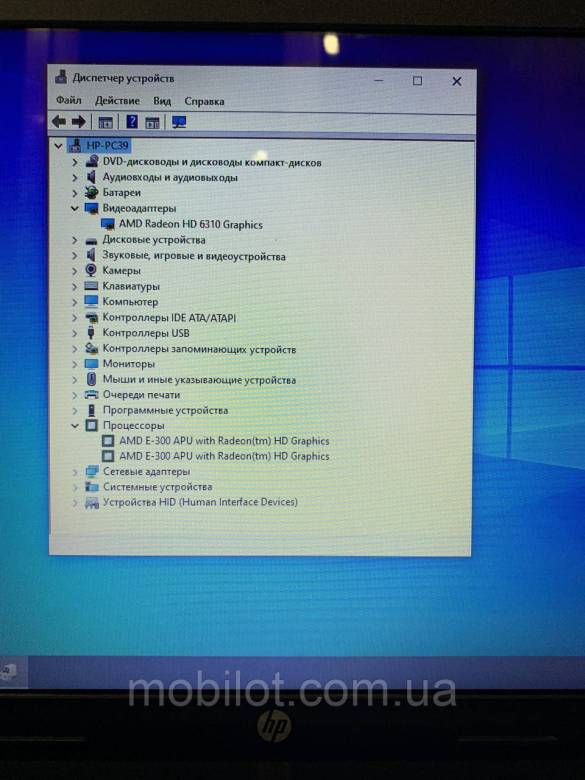
Task: Click the printer icon next to Очереди печати
Action: point(91,394)
